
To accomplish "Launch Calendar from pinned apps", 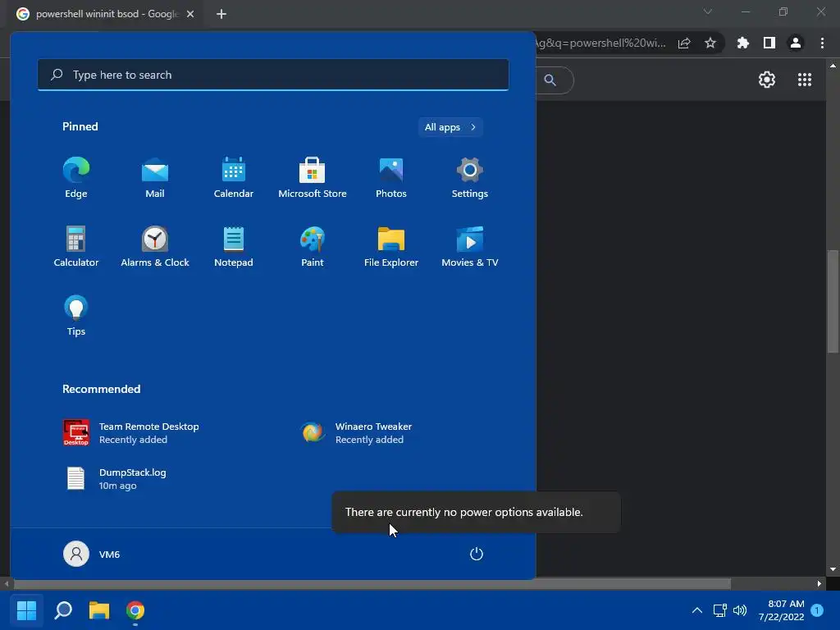I will coord(234,177).
